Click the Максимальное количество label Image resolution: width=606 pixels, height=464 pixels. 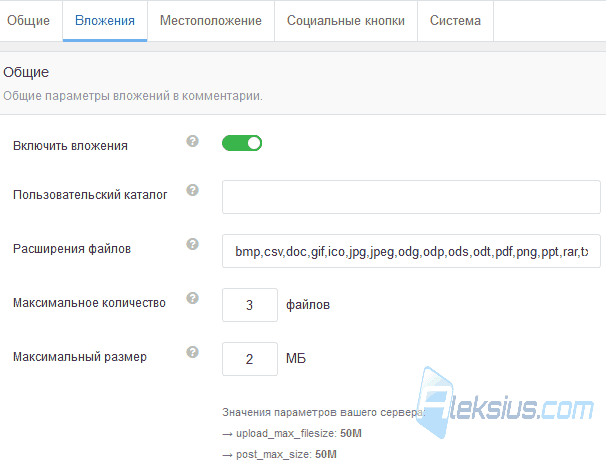pyautogui.click(x=89, y=303)
